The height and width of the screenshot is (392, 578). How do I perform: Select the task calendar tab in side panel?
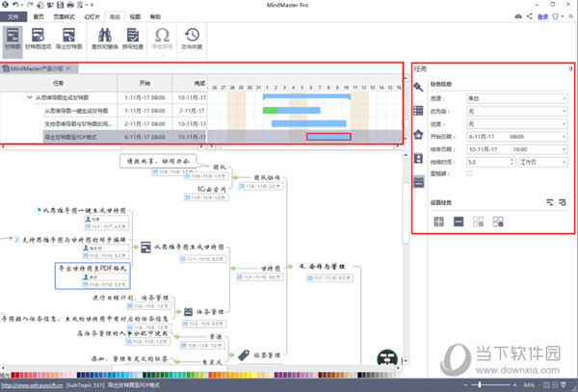point(418,182)
